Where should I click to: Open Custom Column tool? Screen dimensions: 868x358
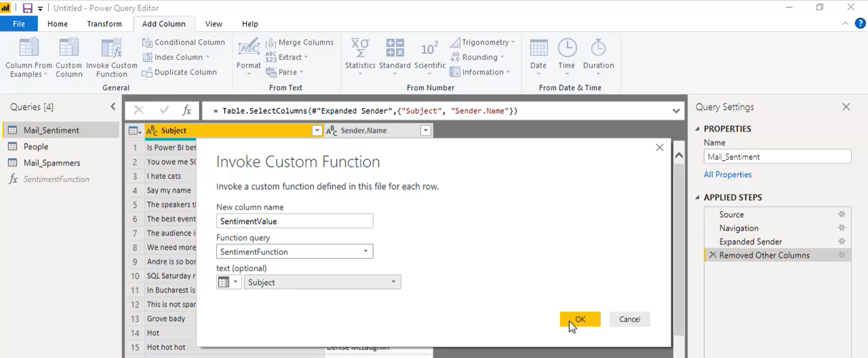(x=69, y=57)
